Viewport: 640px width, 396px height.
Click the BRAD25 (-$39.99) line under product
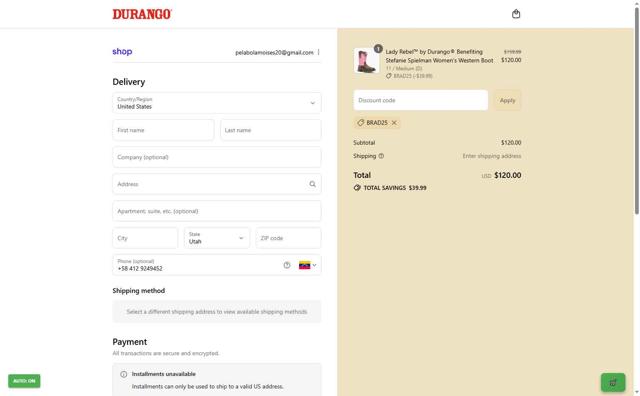point(409,76)
